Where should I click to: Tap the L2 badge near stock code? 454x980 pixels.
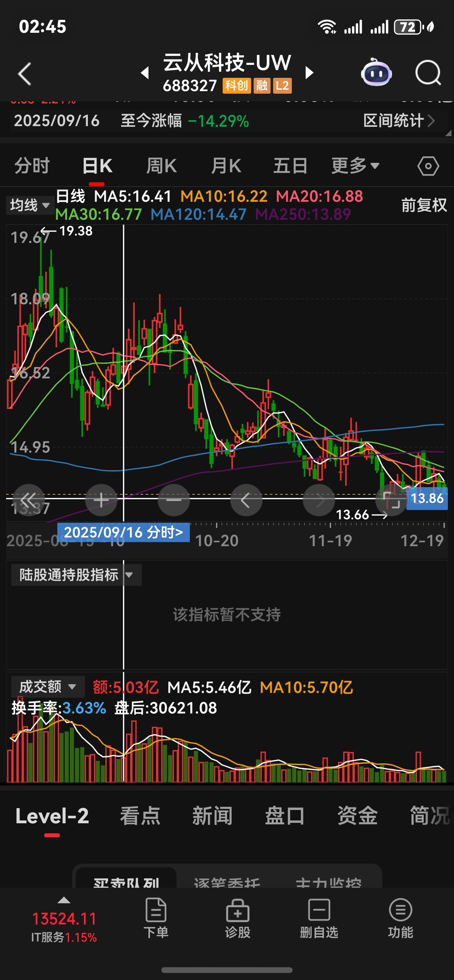(282, 86)
